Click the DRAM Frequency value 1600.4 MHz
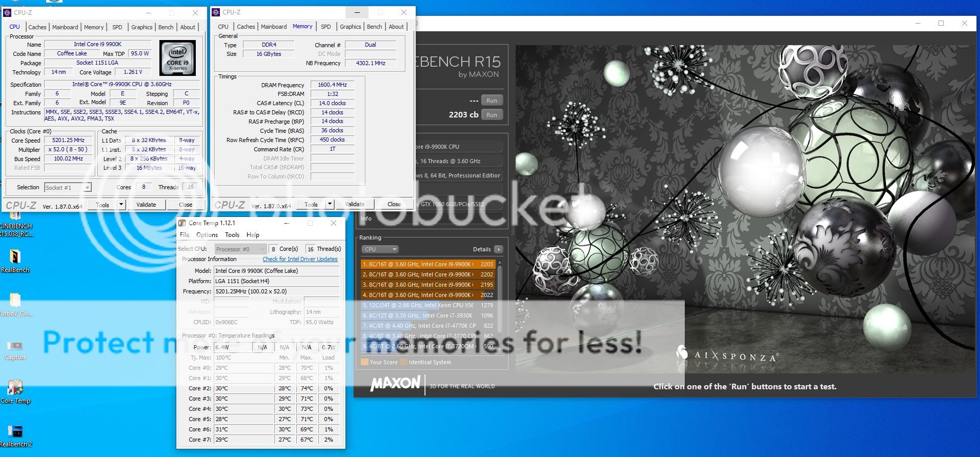This screenshot has width=980, height=457. pyautogui.click(x=332, y=85)
